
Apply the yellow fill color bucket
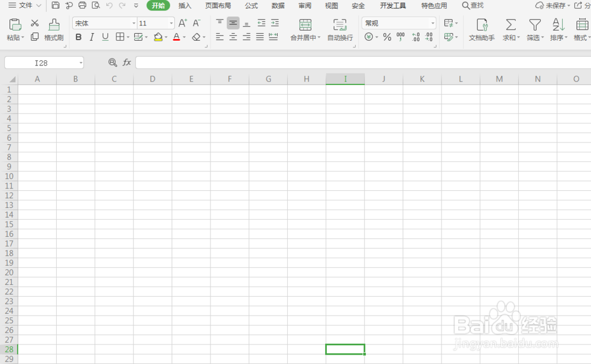tap(158, 37)
